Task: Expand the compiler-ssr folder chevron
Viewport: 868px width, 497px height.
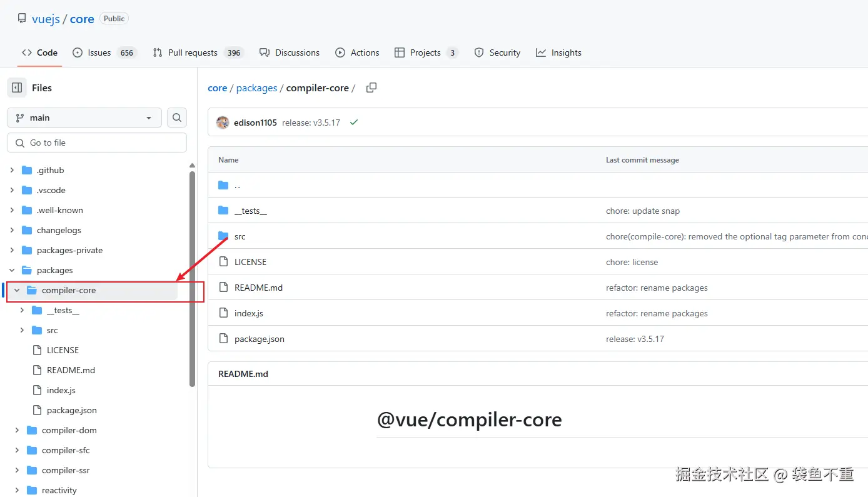Action: pos(17,470)
